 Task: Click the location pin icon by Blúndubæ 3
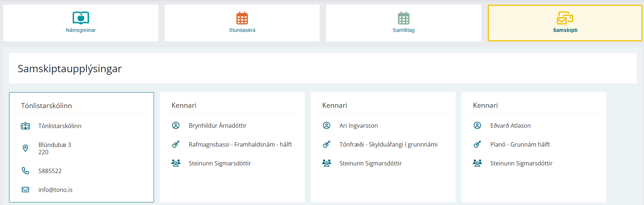25,148
